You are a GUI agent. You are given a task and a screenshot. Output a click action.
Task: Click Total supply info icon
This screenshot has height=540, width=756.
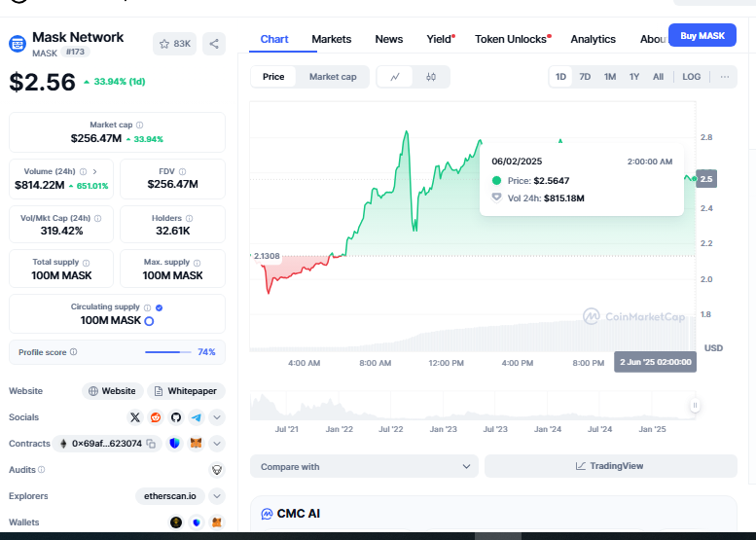[x=87, y=263]
